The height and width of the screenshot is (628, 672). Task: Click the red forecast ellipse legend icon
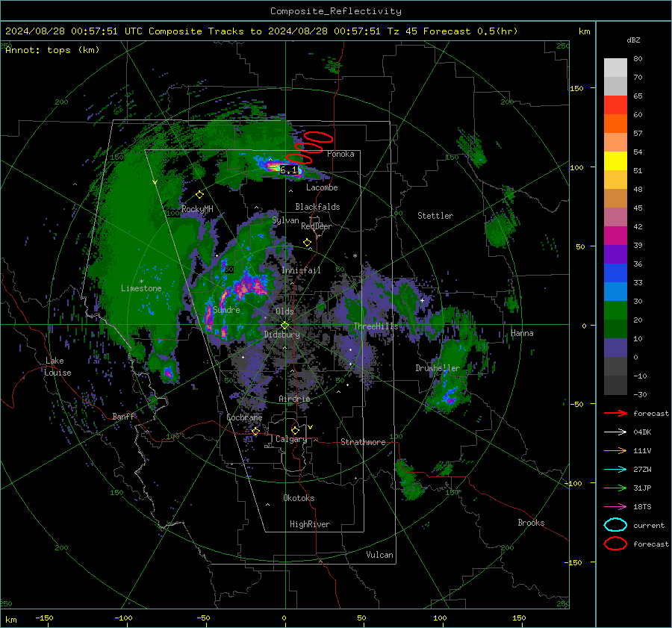615,544
